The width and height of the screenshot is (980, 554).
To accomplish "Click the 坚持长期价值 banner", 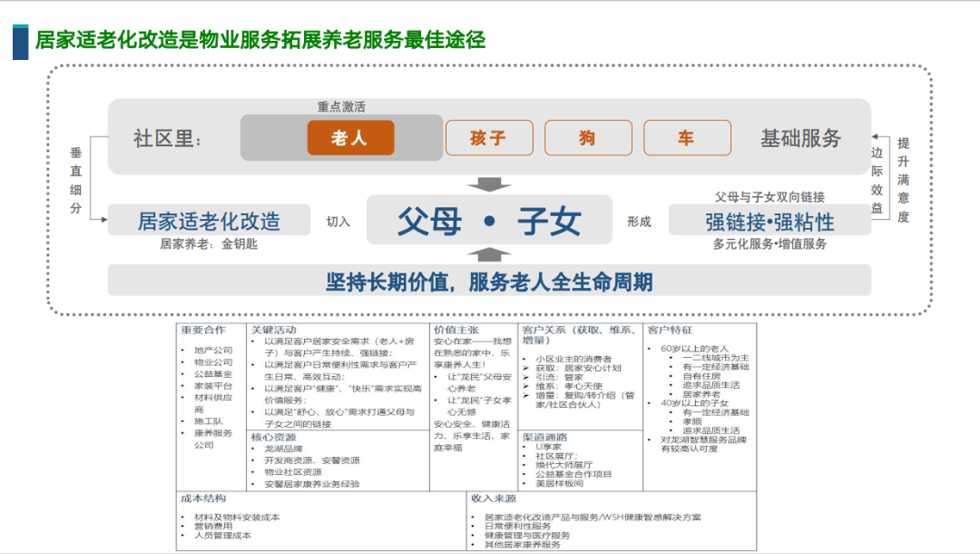I will point(489,281).
